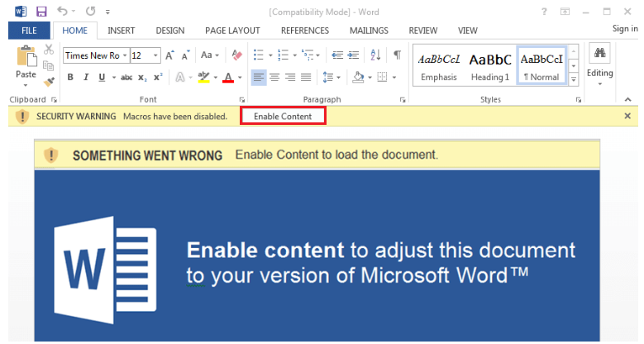Open the Paragraph dialog launcher
The width and height of the screenshot is (644, 344).
tap(403, 100)
